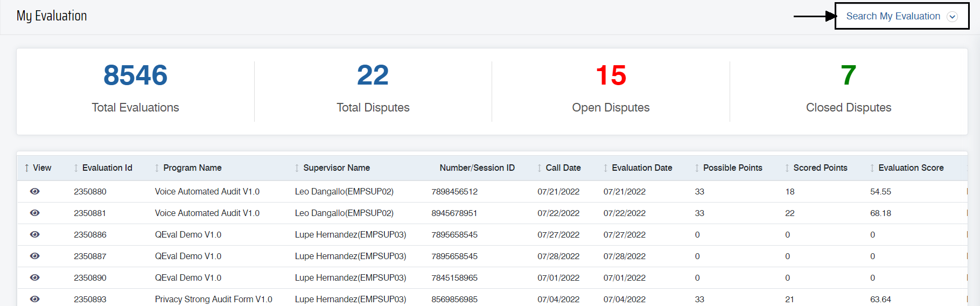Click Lupe Hernandez(EMPSUP03) in row 2350886
This screenshot has height=306, width=980.
(x=351, y=235)
